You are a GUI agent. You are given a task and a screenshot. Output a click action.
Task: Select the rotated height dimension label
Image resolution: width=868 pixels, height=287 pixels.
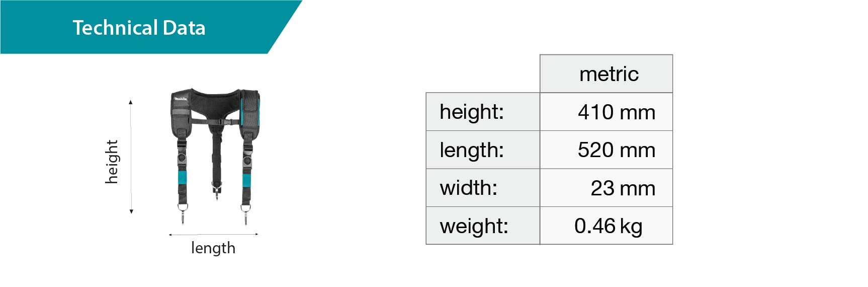(112, 162)
